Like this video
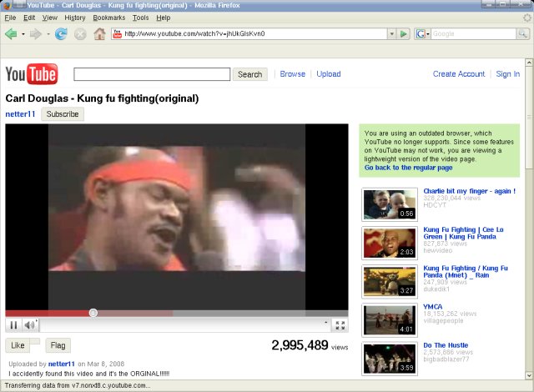 (18, 345)
